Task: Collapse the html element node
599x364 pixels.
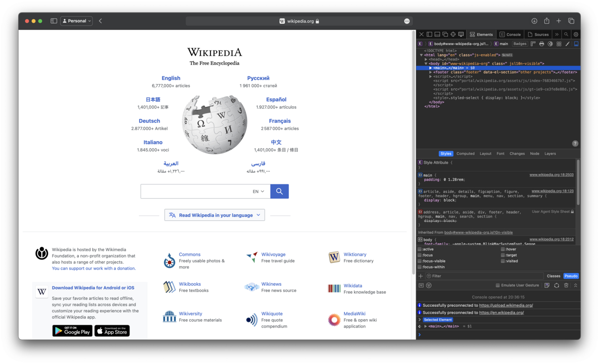Action: 421,55
